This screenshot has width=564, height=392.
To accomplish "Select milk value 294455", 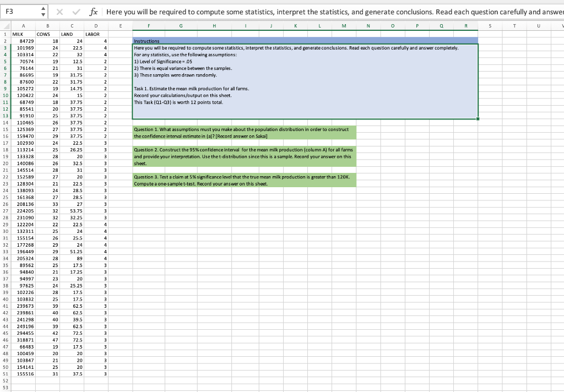I will pyautogui.click(x=23, y=333).
